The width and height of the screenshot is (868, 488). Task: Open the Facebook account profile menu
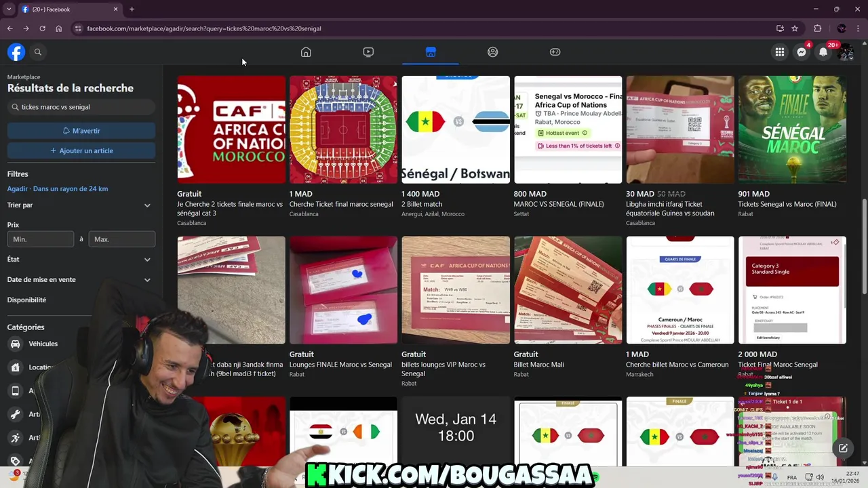pyautogui.click(x=845, y=52)
